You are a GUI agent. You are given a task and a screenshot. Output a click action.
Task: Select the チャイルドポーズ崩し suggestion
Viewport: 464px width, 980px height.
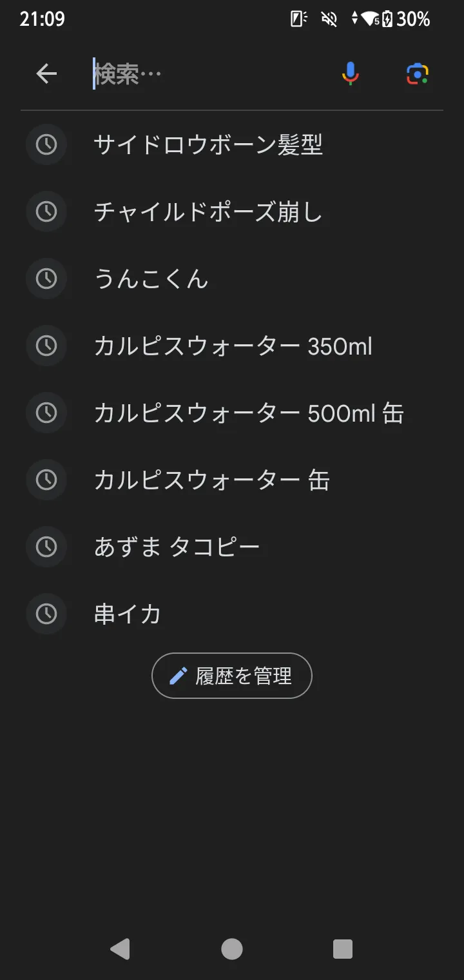tap(208, 212)
